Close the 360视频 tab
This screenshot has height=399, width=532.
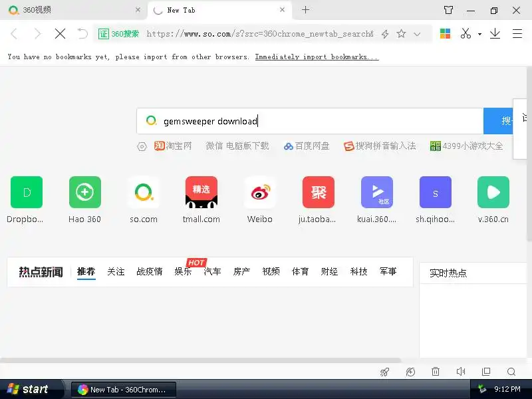point(138,10)
